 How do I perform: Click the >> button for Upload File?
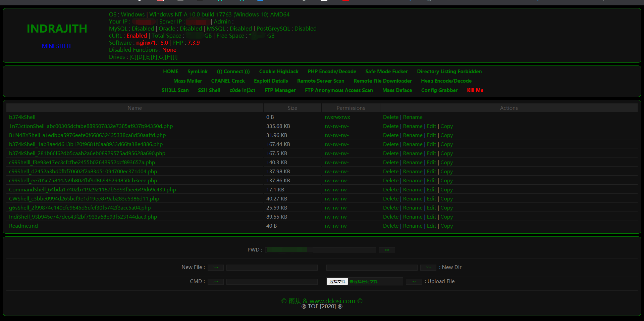coord(414,282)
